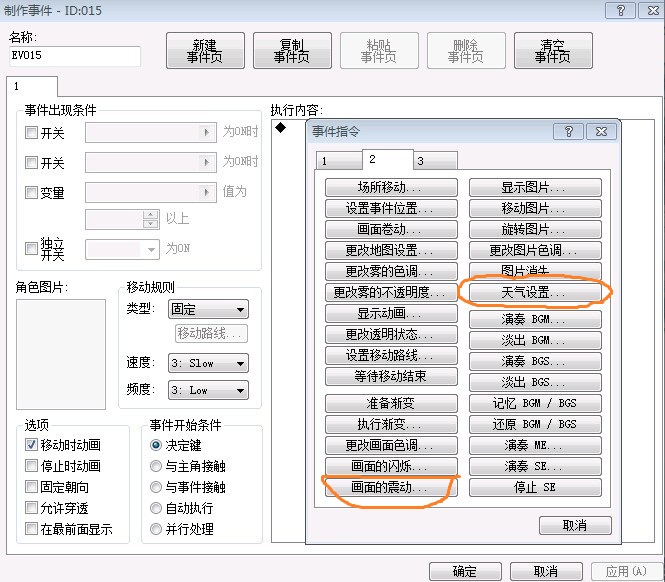Viewport: 665px width, 582px height.
Task: Click 移动图片 command button
Action: (x=535, y=208)
